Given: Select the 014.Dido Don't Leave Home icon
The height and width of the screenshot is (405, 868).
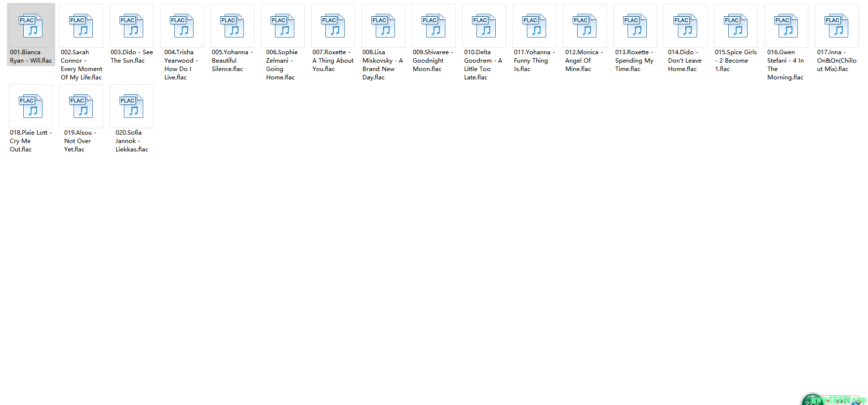Looking at the screenshot, I should (685, 26).
